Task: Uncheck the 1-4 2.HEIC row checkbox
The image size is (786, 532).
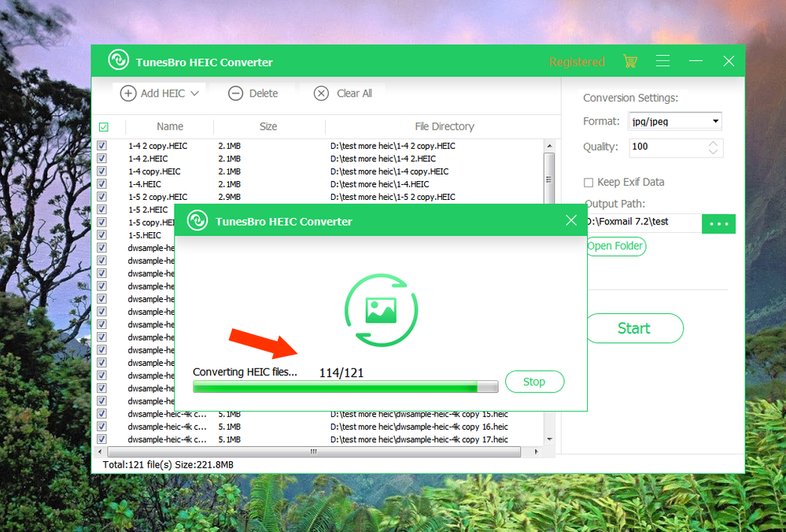Action: (x=101, y=158)
